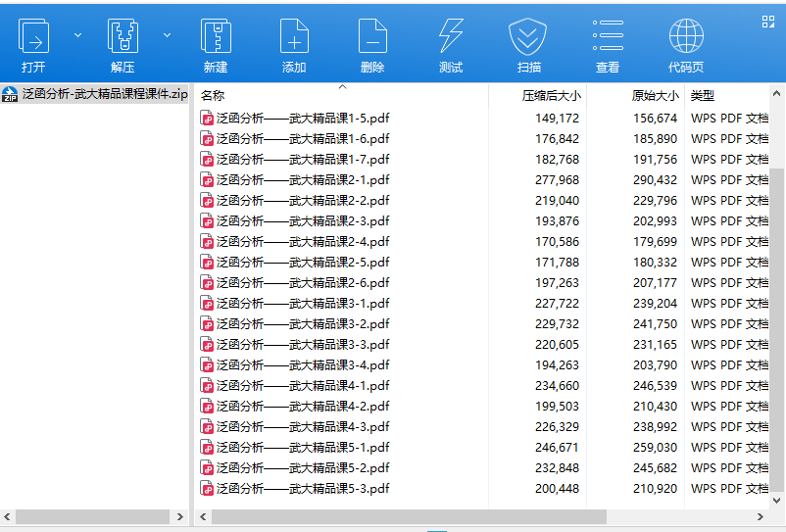
Task: Click the 添加 (Add) file icon
Action: (x=294, y=36)
